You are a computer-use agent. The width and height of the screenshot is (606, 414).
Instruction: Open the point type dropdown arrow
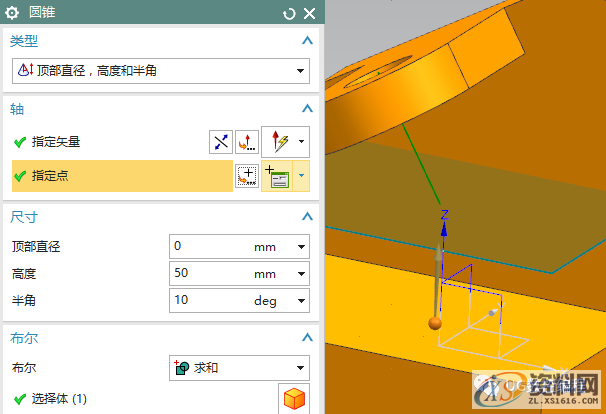302,177
